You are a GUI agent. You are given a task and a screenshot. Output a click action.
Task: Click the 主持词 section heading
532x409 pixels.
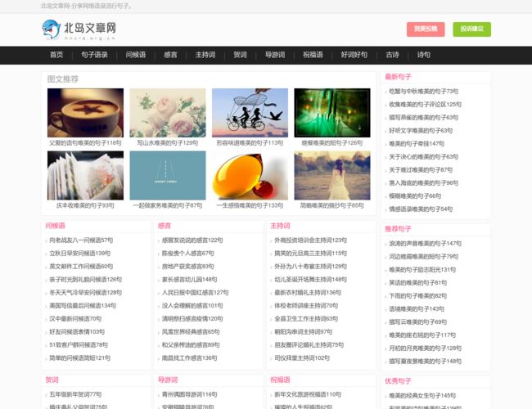pos(280,226)
